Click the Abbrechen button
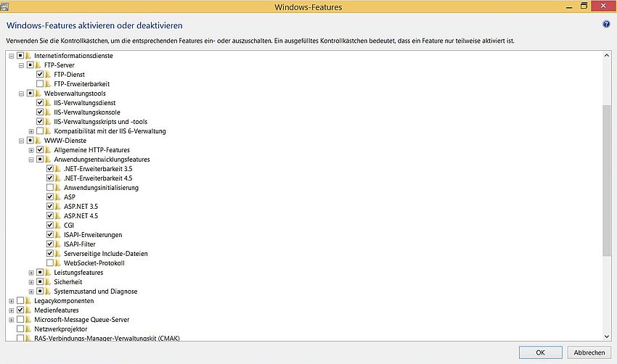 click(x=589, y=352)
